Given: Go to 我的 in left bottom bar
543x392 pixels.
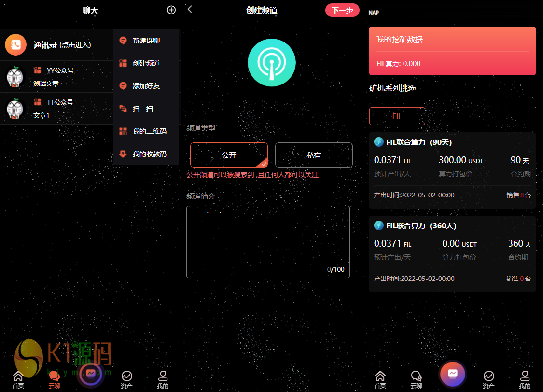Looking at the screenshot, I should (x=163, y=380).
